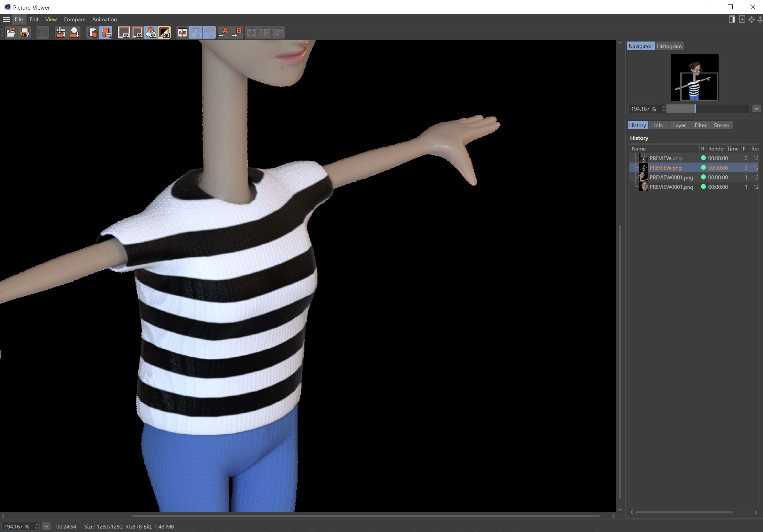This screenshot has width=763, height=532.
Task: Select the Image display mode eye icon
Action: click(124, 33)
